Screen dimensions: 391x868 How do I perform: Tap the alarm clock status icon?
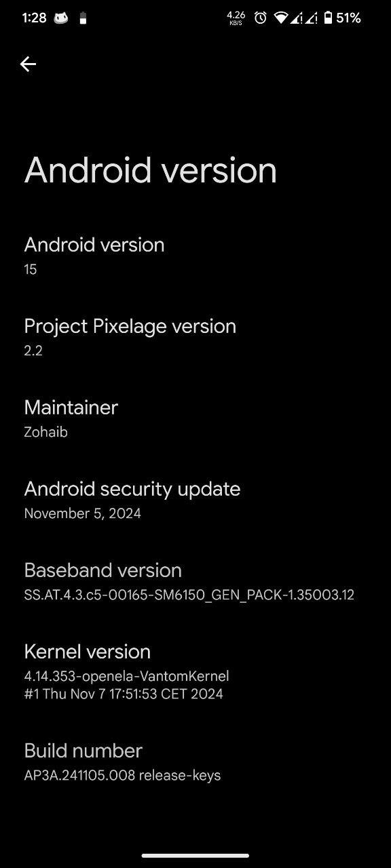(261, 18)
